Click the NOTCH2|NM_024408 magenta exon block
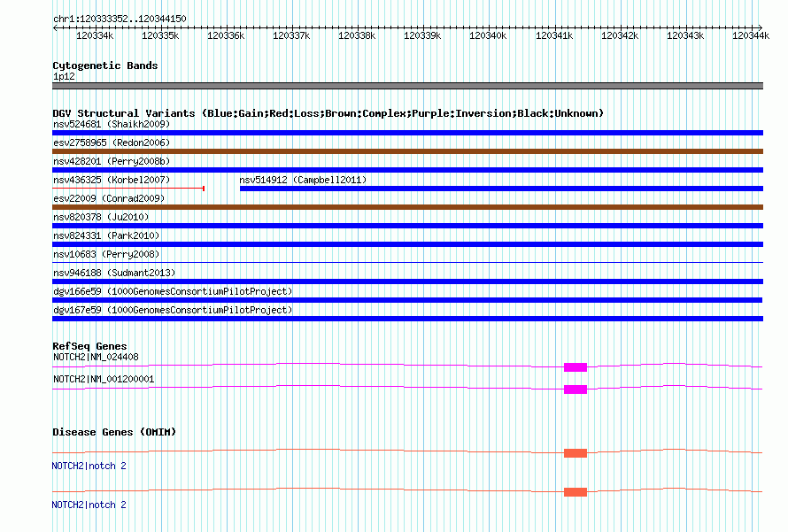Screen dimensions: 788x532 tap(576, 367)
